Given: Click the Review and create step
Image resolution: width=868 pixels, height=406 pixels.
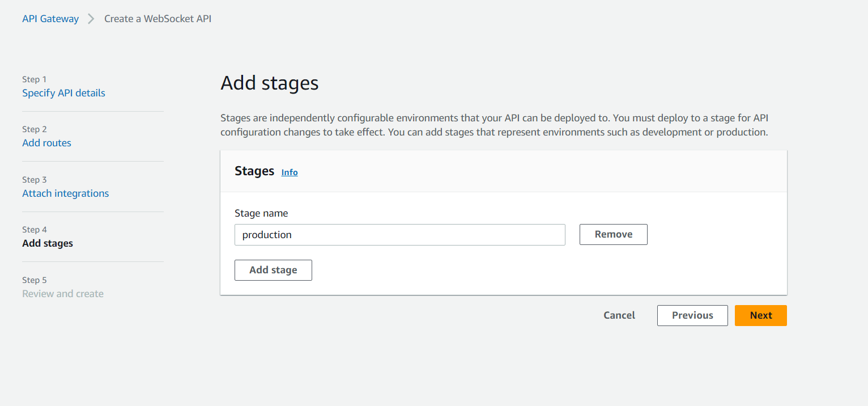Looking at the screenshot, I should point(63,294).
